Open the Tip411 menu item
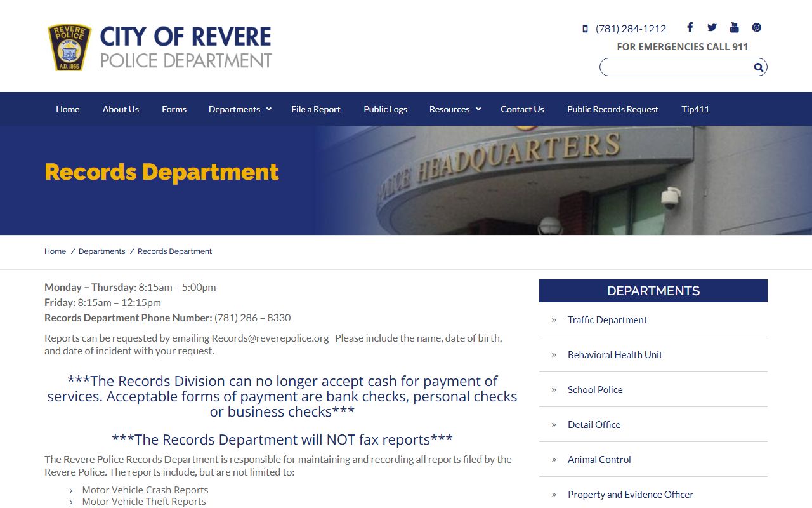The width and height of the screenshot is (812, 508). 695,109
